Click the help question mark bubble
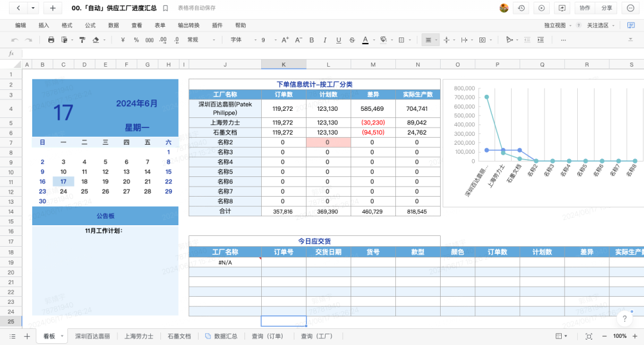The image size is (644, 345). 624,319
